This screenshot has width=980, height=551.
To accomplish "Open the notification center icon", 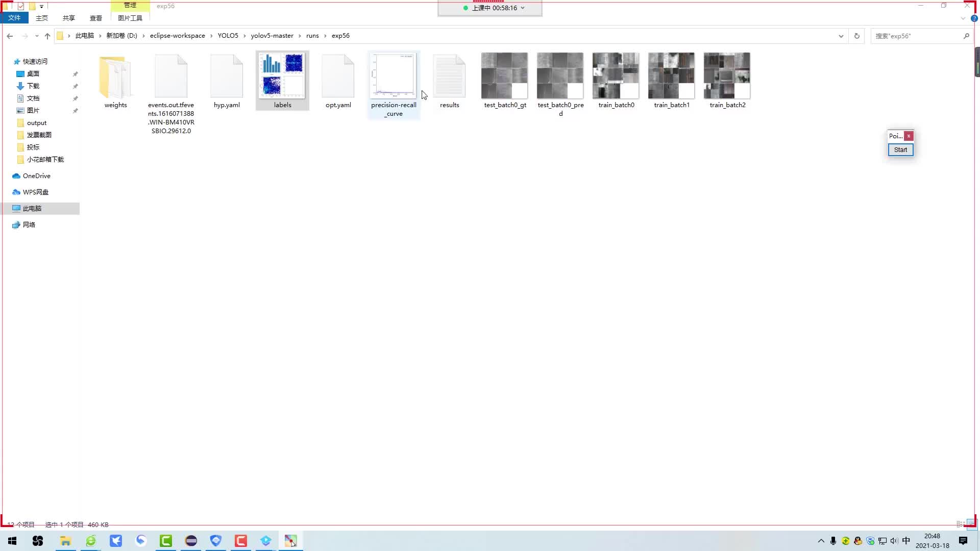I will coord(963,541).
